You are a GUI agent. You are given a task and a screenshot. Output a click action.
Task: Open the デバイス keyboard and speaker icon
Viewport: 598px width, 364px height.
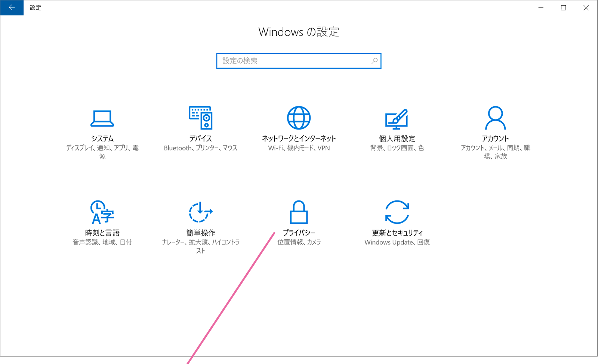click(x=201, y=118)
